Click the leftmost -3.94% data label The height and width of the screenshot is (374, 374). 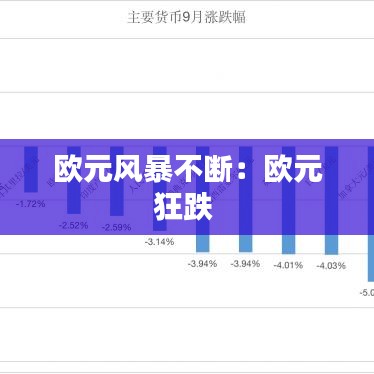click(202, 264)
